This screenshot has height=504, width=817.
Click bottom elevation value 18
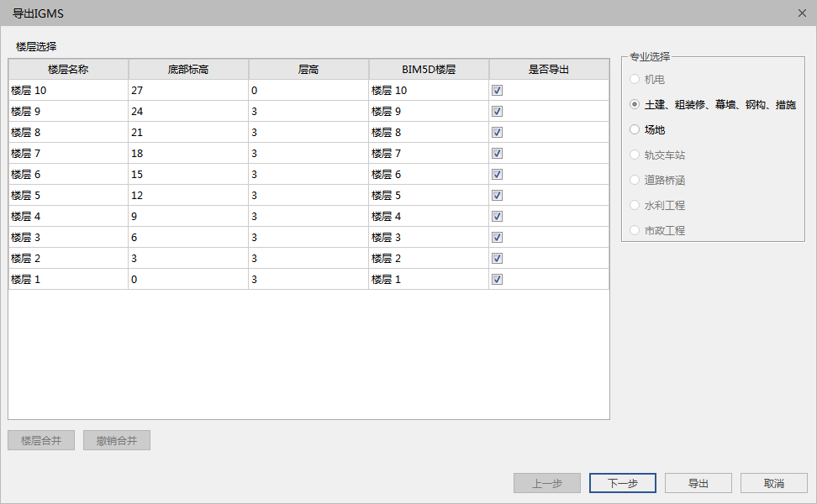188,154
